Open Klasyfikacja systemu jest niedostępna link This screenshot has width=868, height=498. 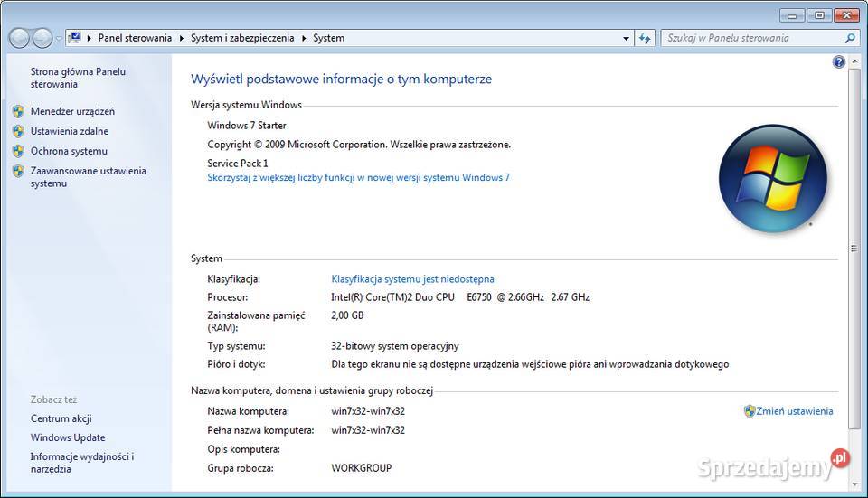click(412, 279)
